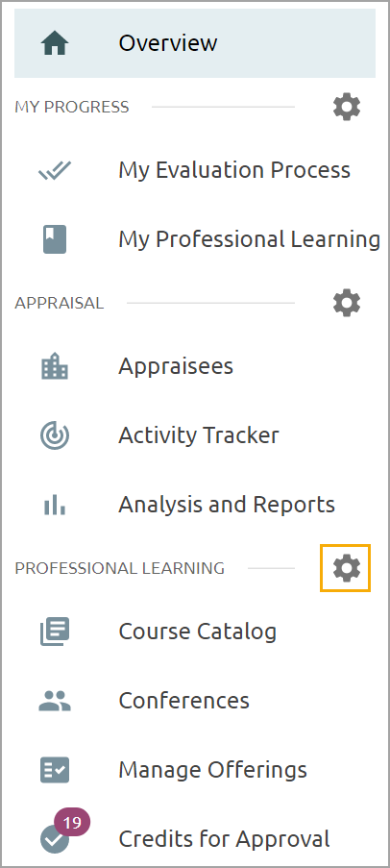Click the people icon for Conferences

(55, 701)
